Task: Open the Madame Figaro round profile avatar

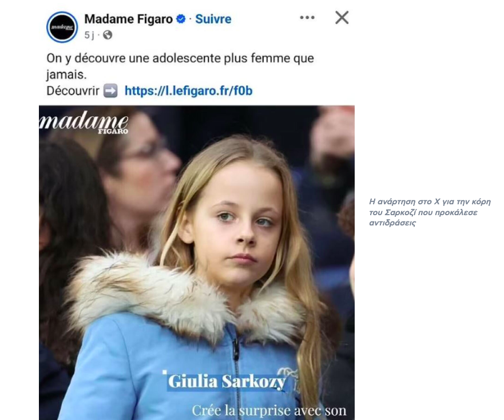Action: click(x=62, y=27)
